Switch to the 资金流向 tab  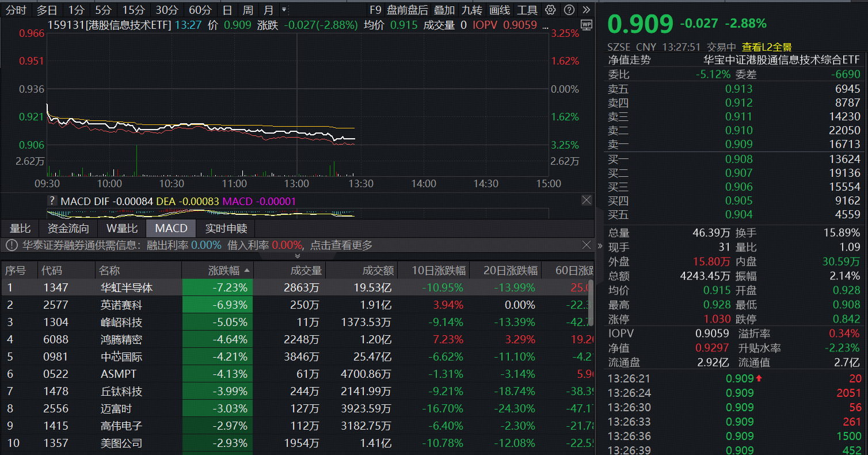pyautogui.click(x=68, y=228)
